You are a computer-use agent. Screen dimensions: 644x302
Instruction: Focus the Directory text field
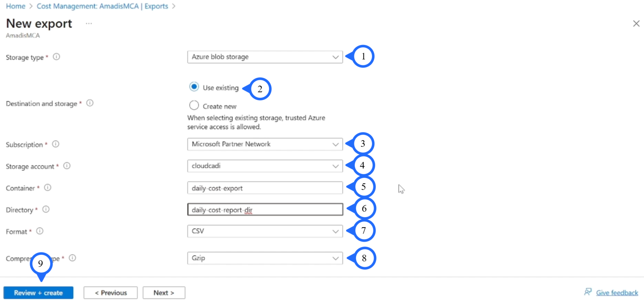265,210
